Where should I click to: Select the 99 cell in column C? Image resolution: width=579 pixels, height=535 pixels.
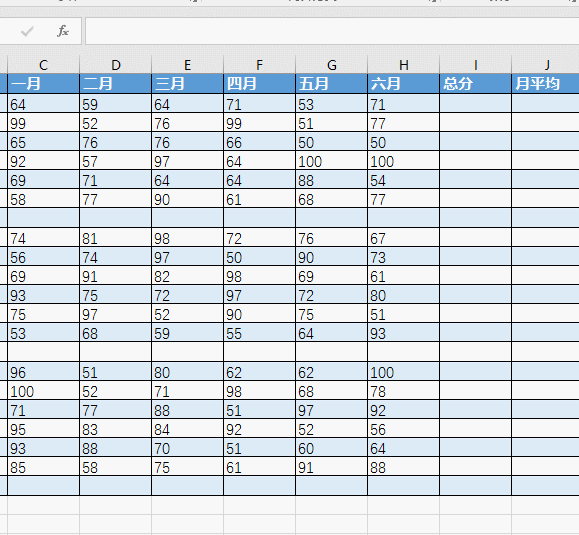click(x=44, y=123)
